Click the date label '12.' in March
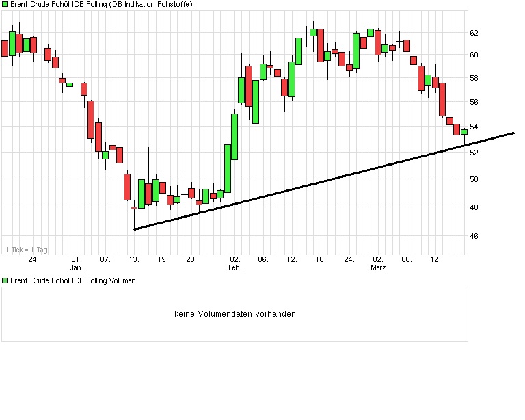525x420 pixels. tap(435, 259)
